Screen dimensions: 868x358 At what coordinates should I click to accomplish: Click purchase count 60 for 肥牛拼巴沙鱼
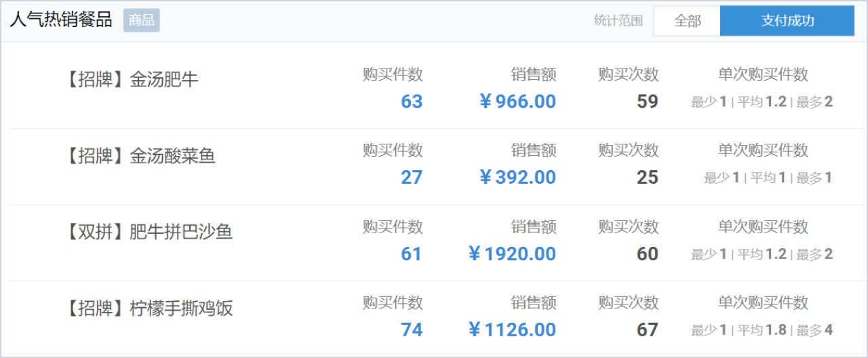[x=648, y=254]
